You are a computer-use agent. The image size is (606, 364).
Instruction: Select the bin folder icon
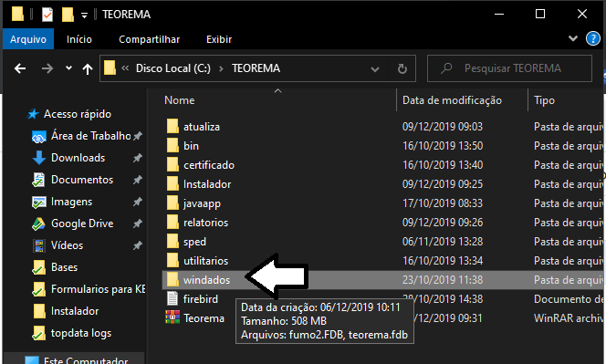pyautogui.click(x=172, y=146)
